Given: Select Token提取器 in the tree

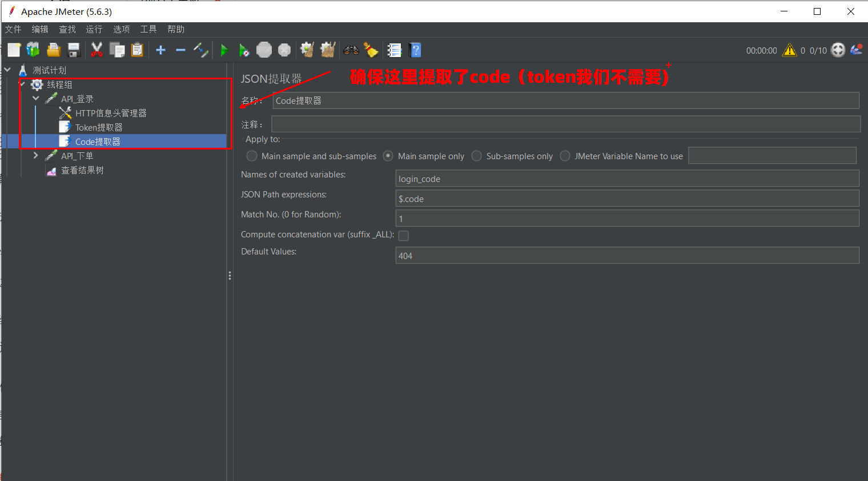Looking at the screenshot, I should 99,127.
